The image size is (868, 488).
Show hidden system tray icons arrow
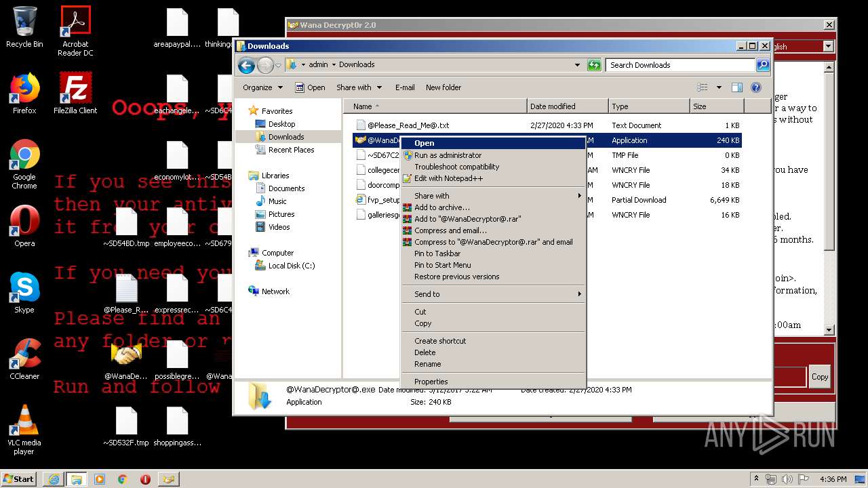756,479
